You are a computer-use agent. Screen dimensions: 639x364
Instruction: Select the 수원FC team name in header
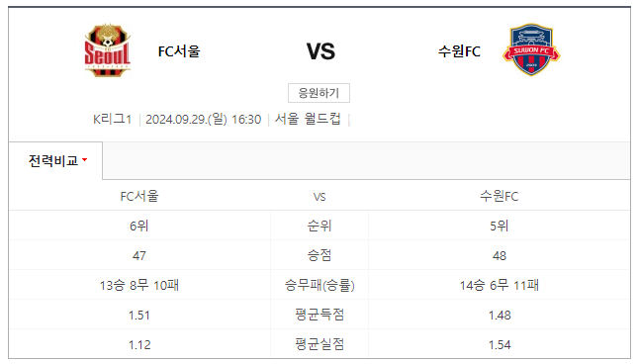click(459, 51)
